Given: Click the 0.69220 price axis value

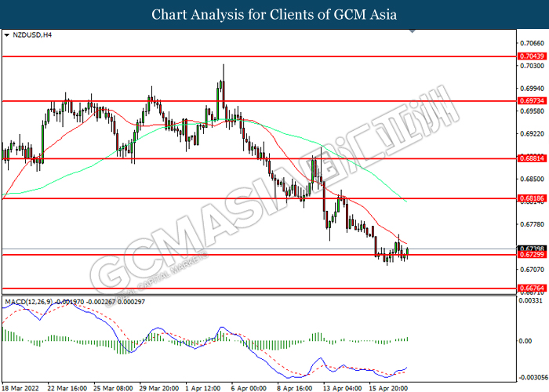Looking at the screenshot, I should 533,134.
